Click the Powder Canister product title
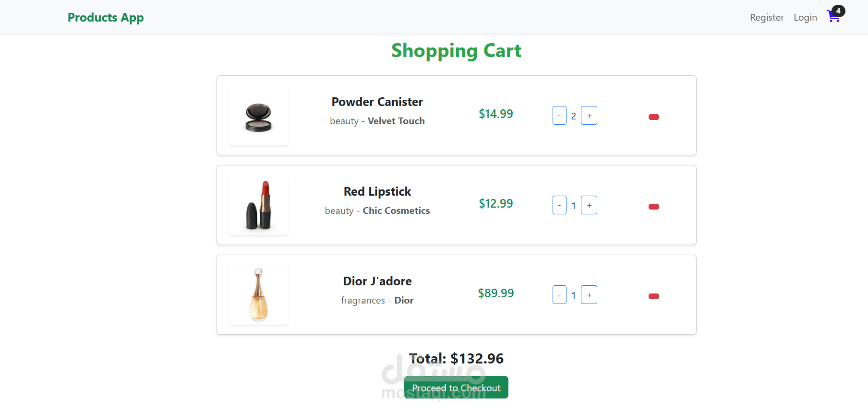The image size is (868, 410). coord(377,102)
